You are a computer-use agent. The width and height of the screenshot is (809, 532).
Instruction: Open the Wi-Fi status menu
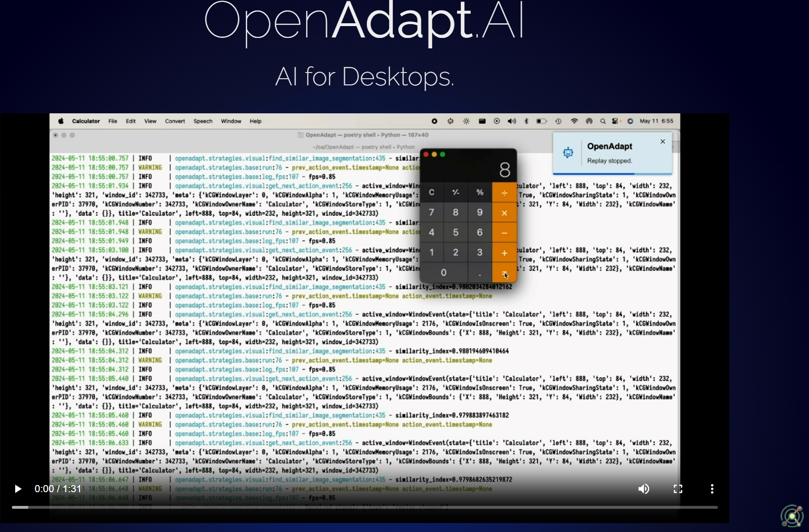tap(574, 121)
